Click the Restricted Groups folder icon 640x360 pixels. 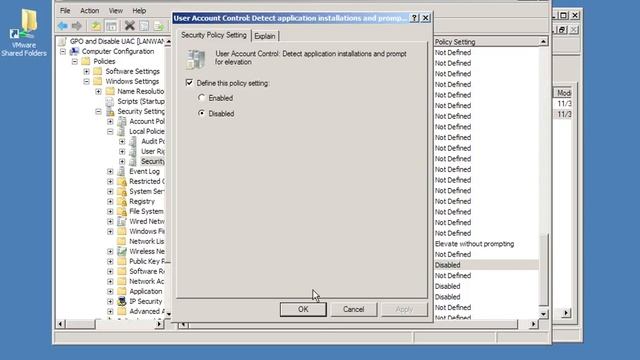click(122, 182)
